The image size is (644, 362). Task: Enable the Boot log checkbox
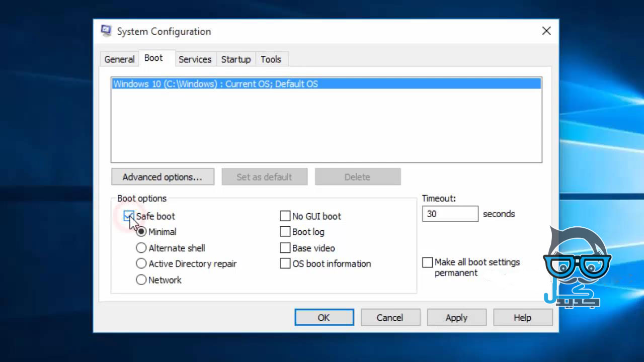click(285, 232)
